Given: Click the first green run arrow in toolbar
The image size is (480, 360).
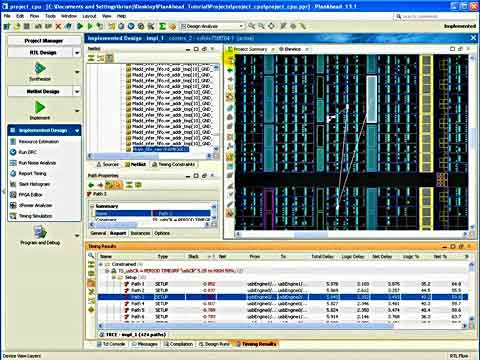Looking at the screenshot, I should pos(80,26).
